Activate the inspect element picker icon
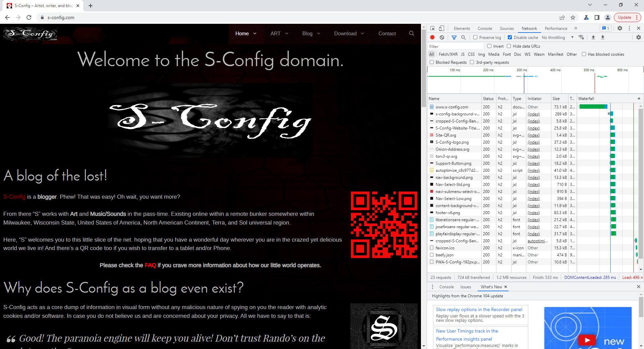This screenshot has width=644, height=349. [433, 29]
